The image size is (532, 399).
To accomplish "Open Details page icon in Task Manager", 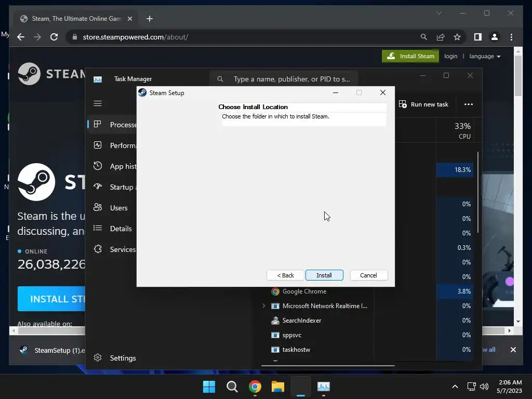I will (x=98, y=228).
